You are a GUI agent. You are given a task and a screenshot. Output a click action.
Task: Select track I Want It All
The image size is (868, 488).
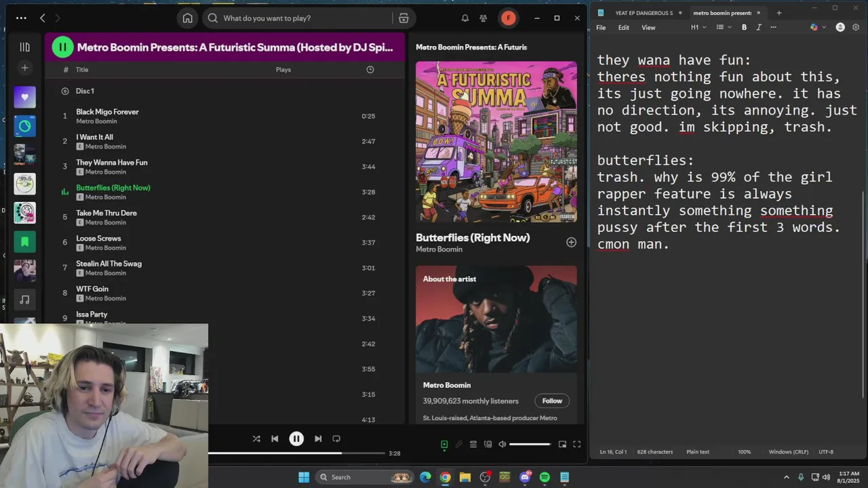coord(94,137)
